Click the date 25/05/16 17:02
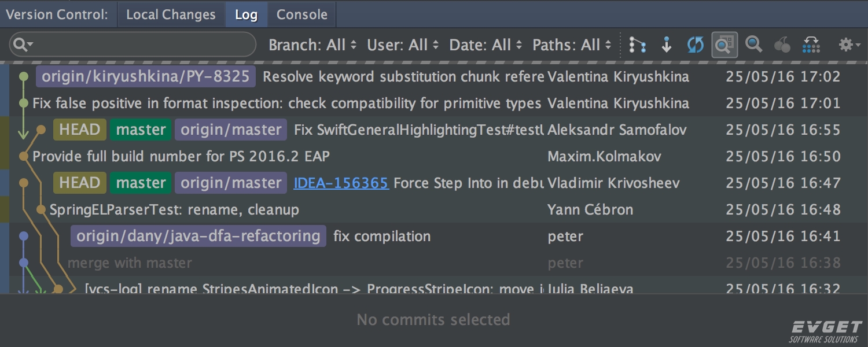This screenshot has width=868, height=347. click(783, 77)
